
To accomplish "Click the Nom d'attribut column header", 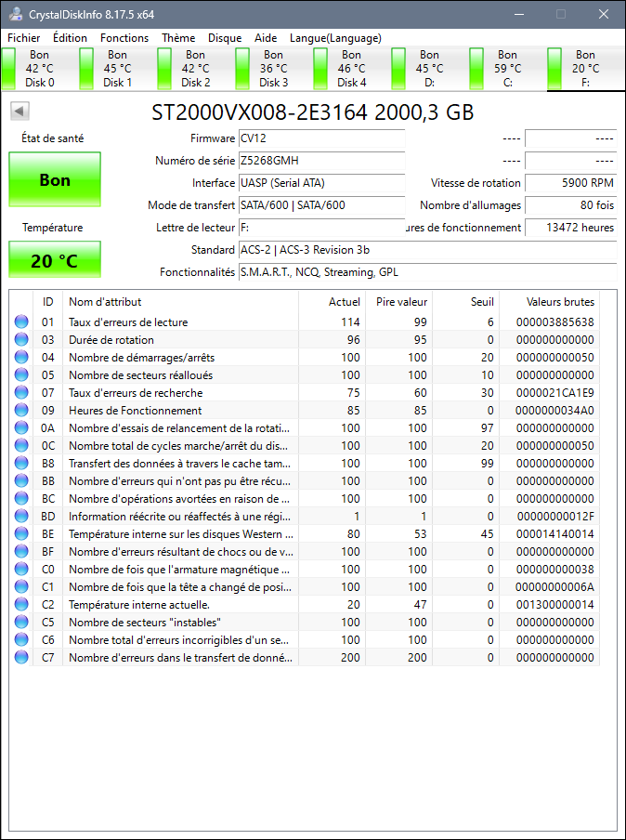I will [180, 302].
